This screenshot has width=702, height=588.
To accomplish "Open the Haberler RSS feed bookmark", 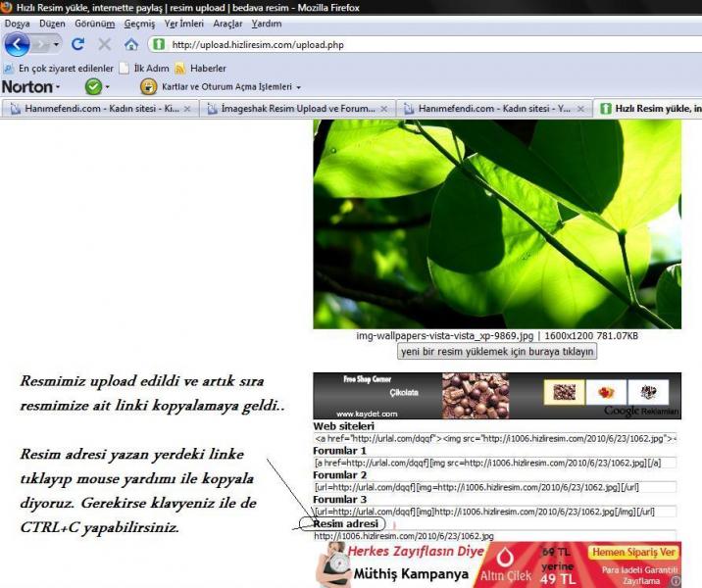I will pos(200,69).
